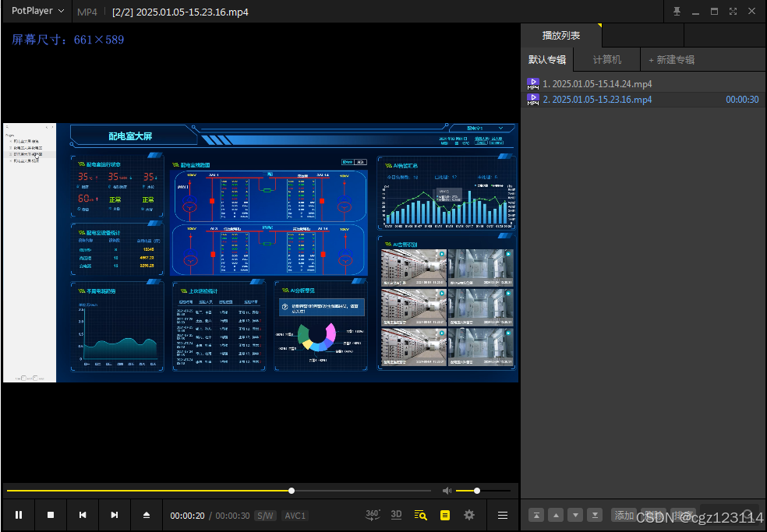The height and width of the screenshot is (532, 767).
Task: Move playlist item up
Action: point(556,515)
